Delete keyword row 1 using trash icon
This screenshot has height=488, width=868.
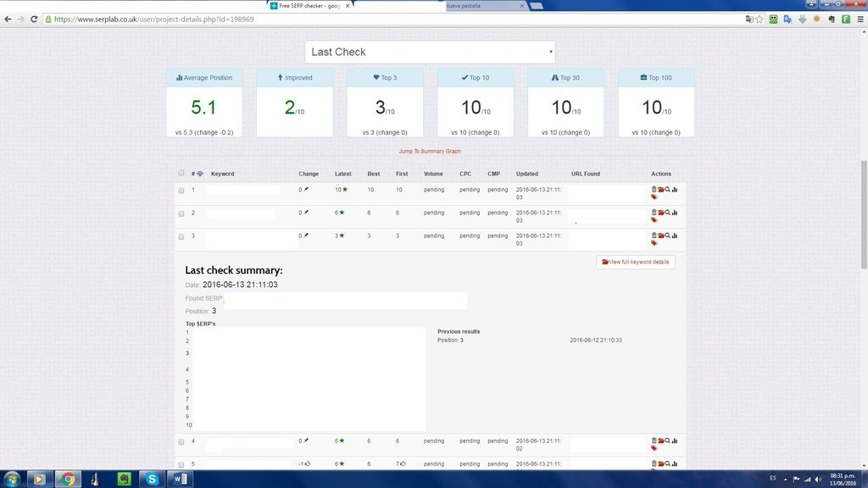(x=654, y=189)
